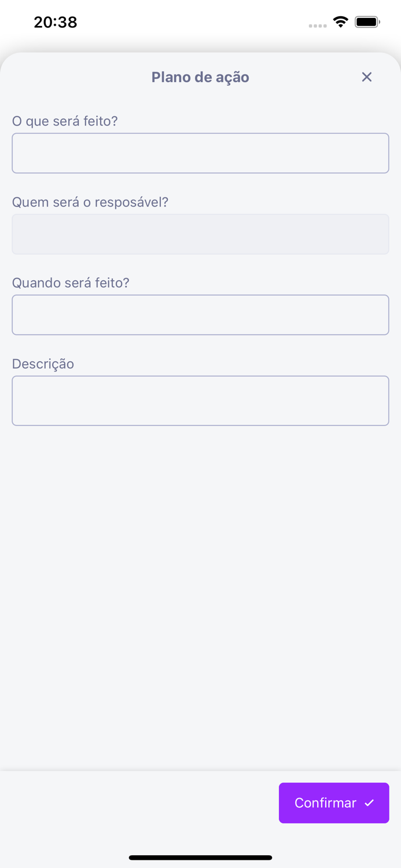This screenshot has height=868, width=401.
Task: Click inside the 'O que será feito?' text field
Action: 200,153
